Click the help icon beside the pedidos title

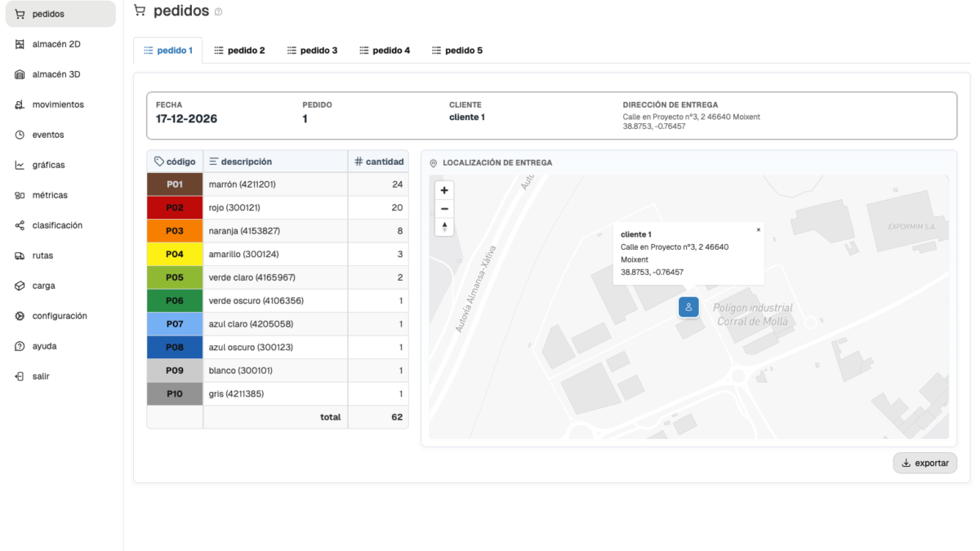218,12
